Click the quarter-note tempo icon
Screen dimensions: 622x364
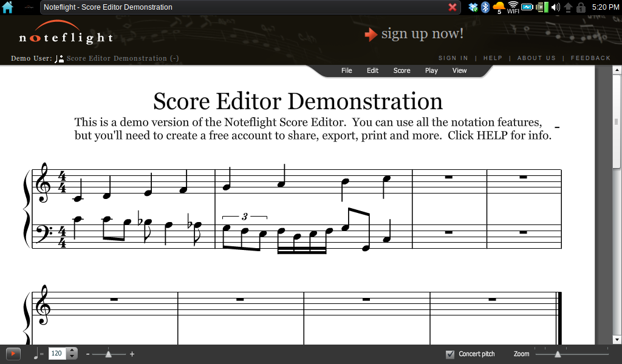36,353
